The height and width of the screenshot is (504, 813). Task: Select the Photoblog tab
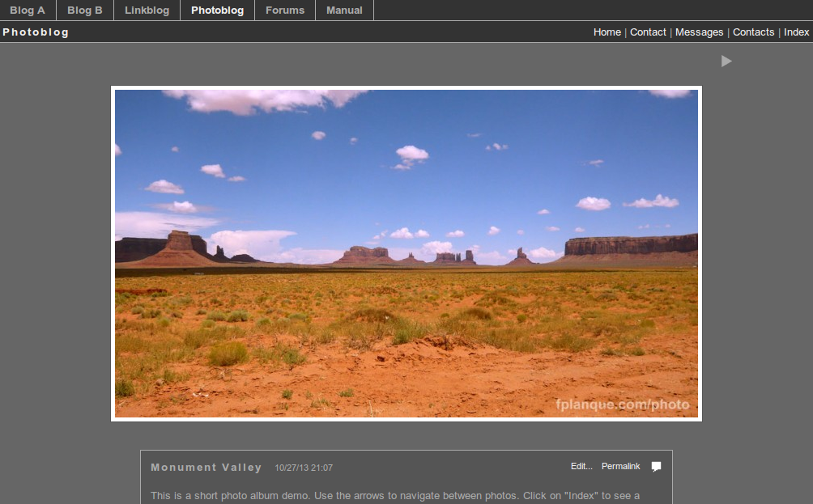[217, 11]
